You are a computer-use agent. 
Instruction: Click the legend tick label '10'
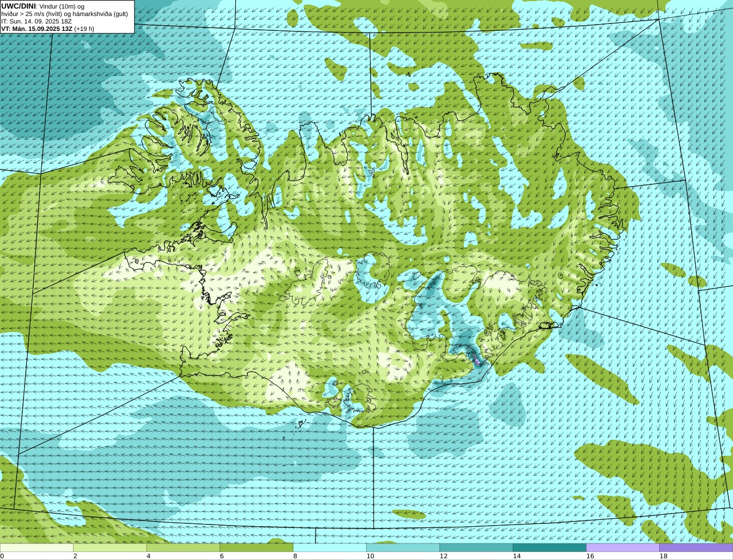point(370,556)
